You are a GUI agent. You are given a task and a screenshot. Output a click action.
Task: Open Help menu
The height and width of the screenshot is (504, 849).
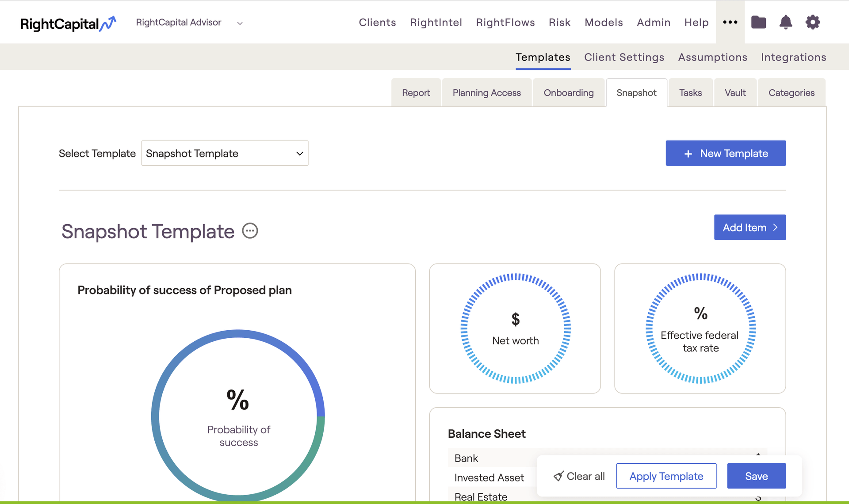coord(696,22)
